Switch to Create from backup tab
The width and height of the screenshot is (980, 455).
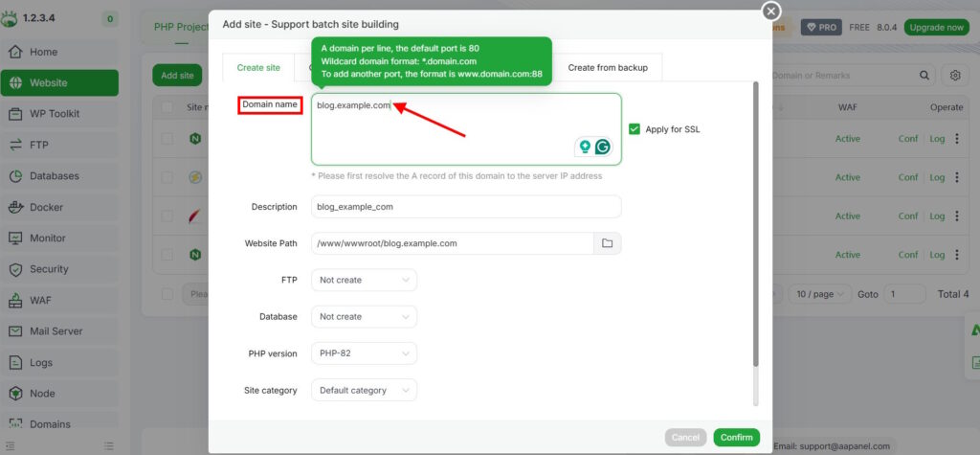click(x=608, y=68)
